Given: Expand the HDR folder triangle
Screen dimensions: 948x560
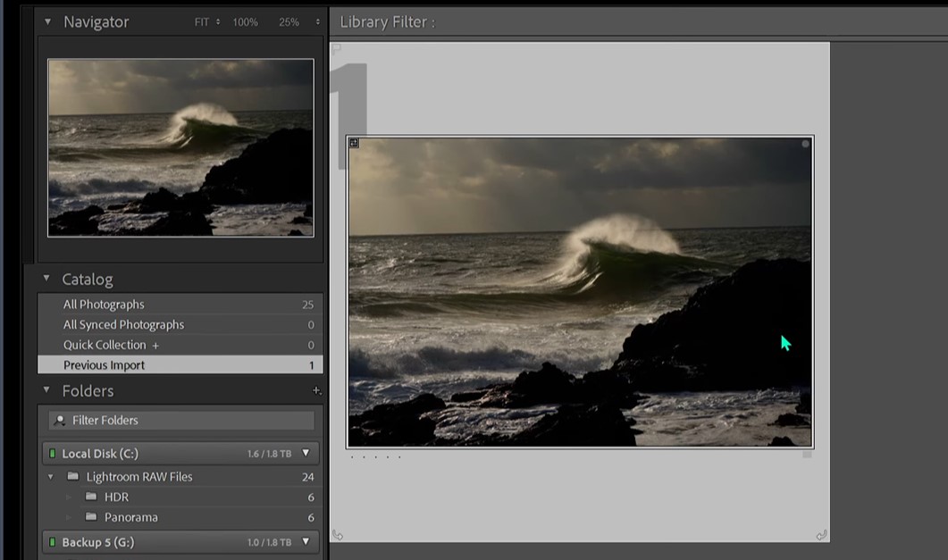Looking at the screenshot, I should [x=68, y=497].
